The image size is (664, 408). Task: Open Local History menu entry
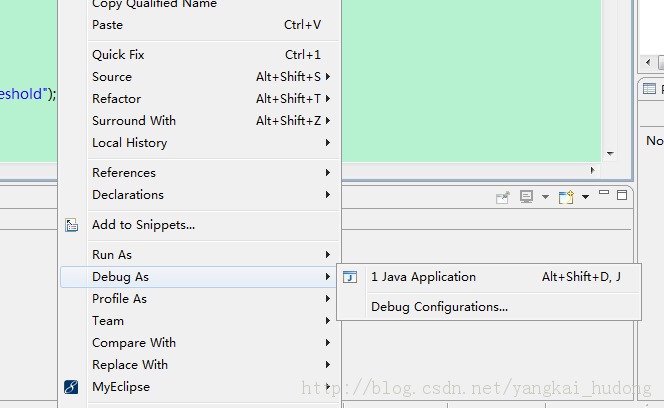(200, 143)
